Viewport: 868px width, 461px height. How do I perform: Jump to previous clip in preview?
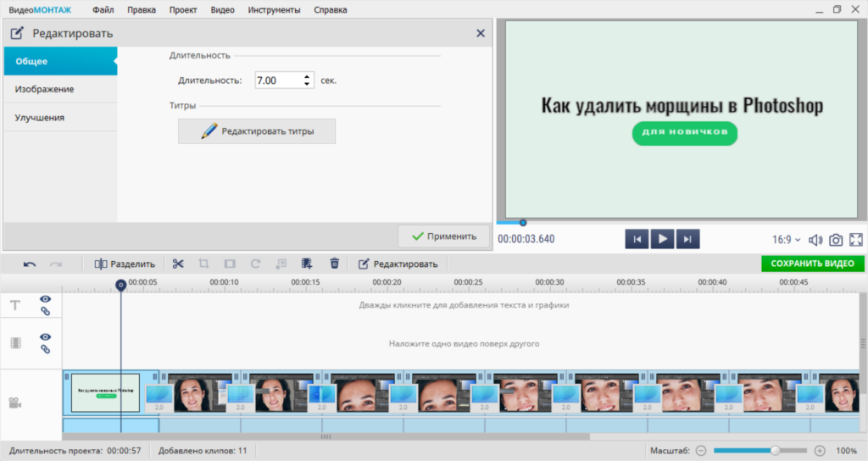click(x=637, y=239)
